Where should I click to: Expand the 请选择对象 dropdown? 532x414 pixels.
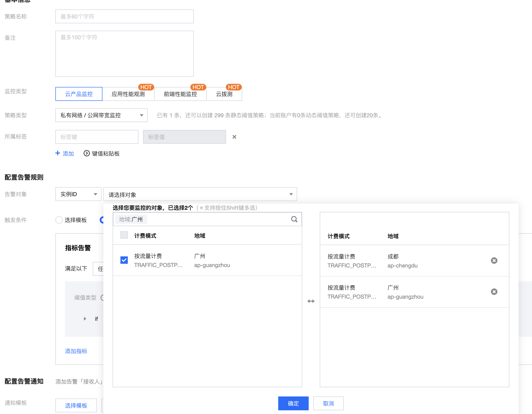click(x=200, y=194)
